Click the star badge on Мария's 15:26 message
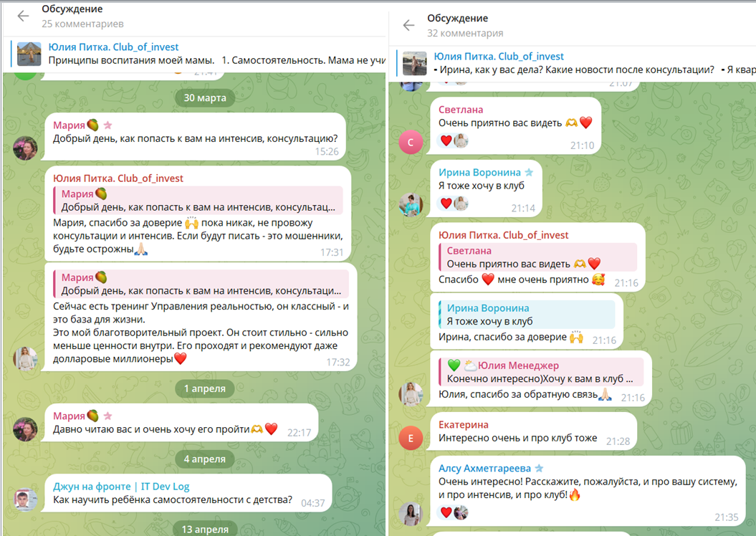Screen dimensions: 756x536 (x=108, y=125)
